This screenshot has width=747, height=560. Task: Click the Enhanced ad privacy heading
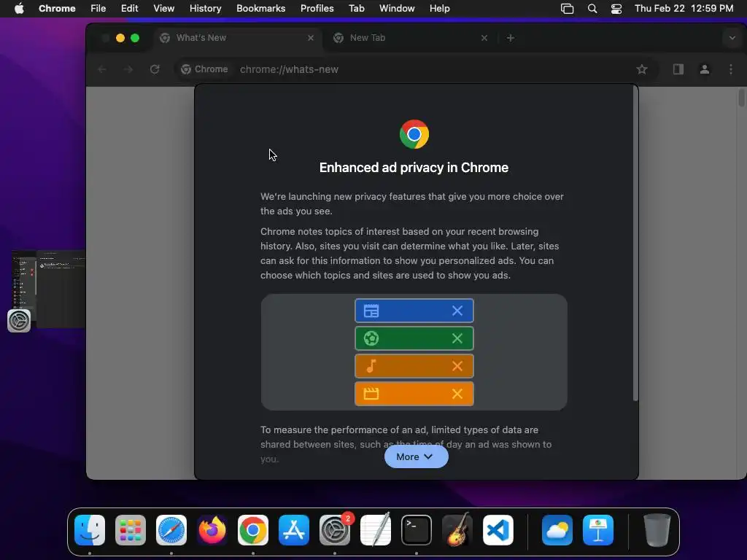point(414,168)
